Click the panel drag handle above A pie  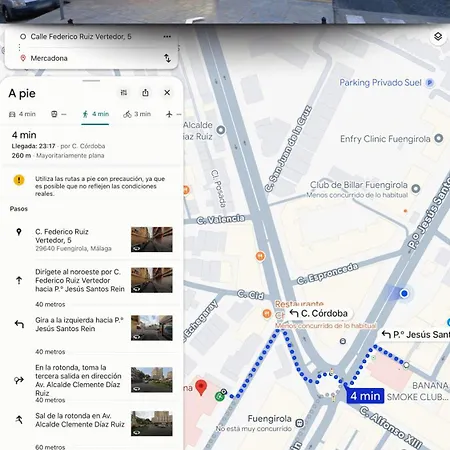[x=91, y=81]
